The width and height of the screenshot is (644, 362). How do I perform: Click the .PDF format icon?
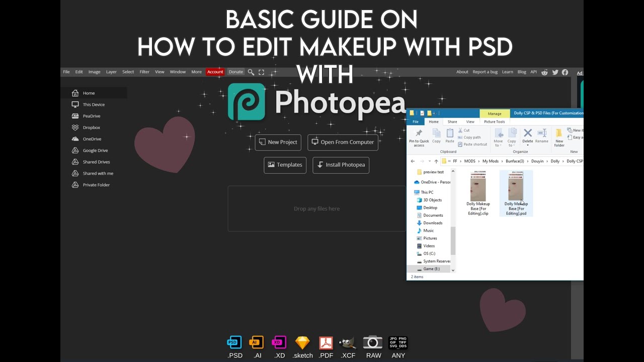326,342
